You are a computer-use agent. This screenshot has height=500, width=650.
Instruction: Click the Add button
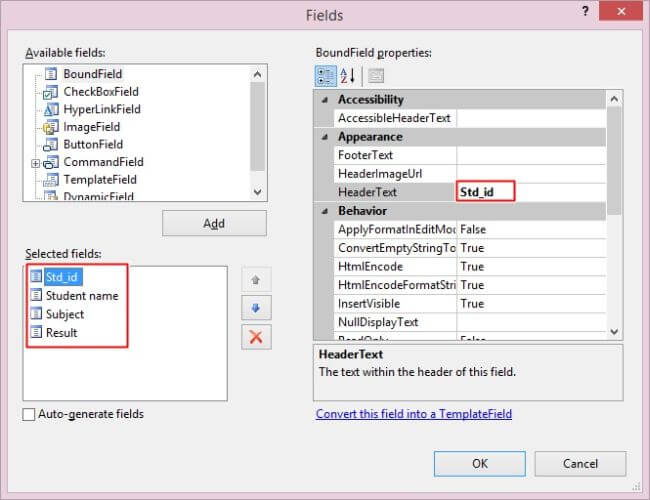click(214, 223)
